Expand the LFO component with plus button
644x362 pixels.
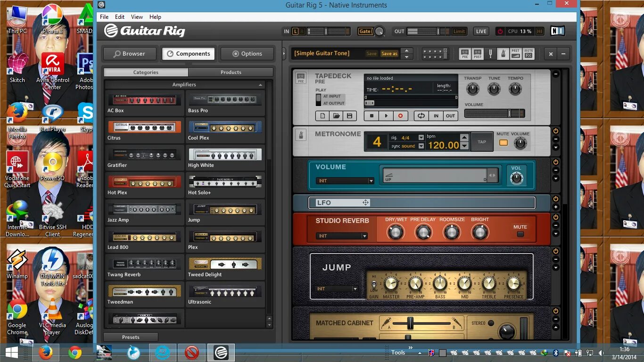(x=555, y=207)
